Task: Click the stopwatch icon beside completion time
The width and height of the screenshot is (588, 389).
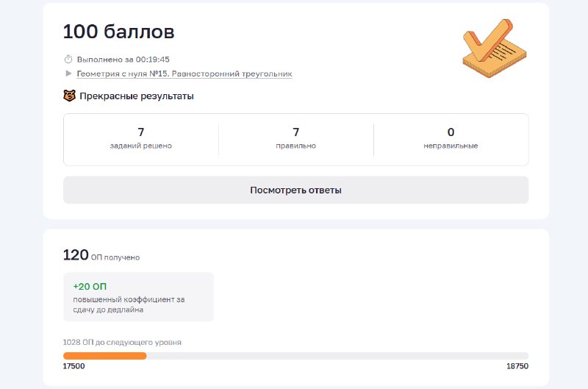Action: coord(68,60)
